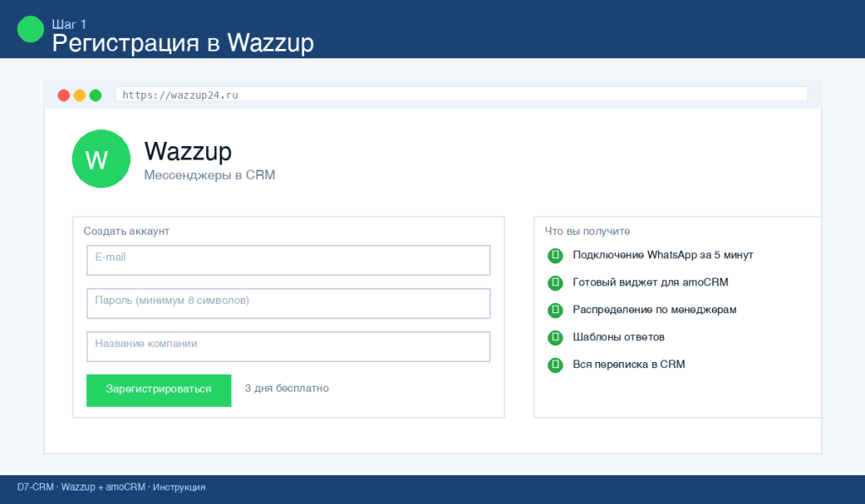Click the Вся переписка в CRM text
The image size is (865, 504).
point(628,364)
